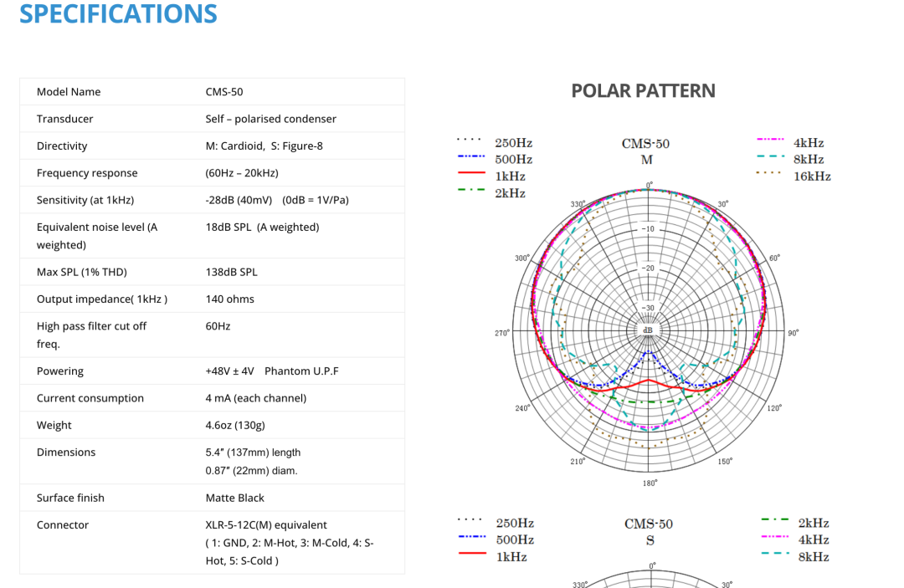Screen dimensions: 904x588
Task: Select the "Output impedance( 1kHz )" label
Action: click(x=102, y=299)
